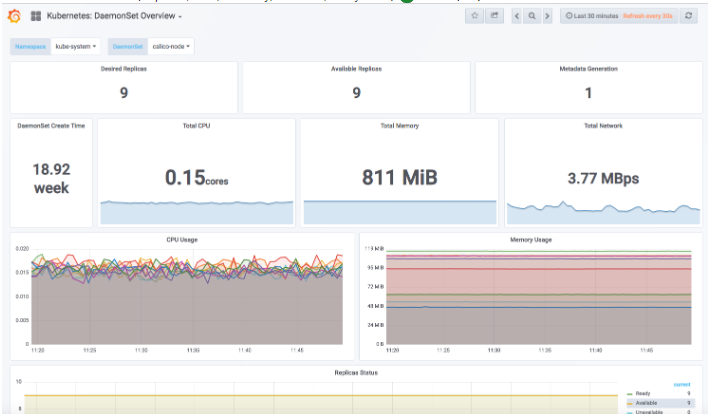The width and height of the screenshot is (712, 414).
Task: Open the Total Memory panel title
Action: click(400, 126)
